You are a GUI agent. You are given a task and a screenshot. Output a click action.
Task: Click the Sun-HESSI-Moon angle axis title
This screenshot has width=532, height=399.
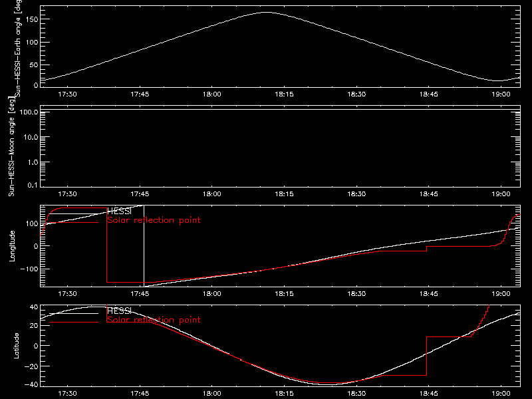(x=11, y=146)
